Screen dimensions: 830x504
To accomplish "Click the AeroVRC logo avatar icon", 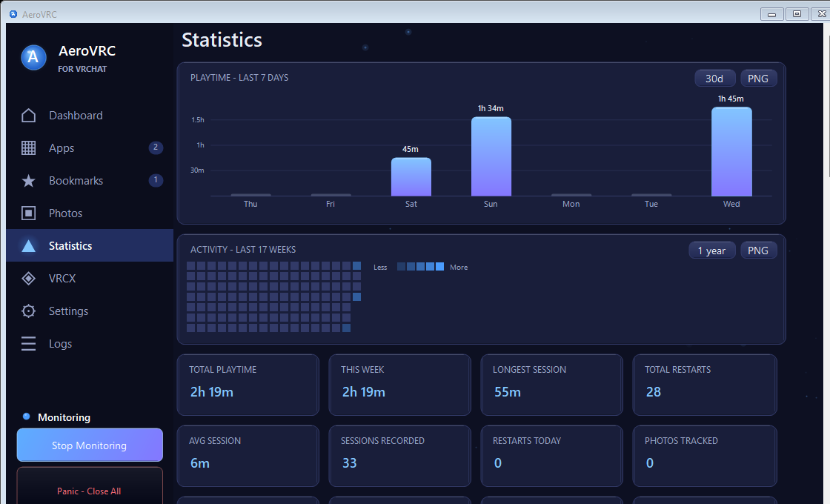I will pos(33,57).
